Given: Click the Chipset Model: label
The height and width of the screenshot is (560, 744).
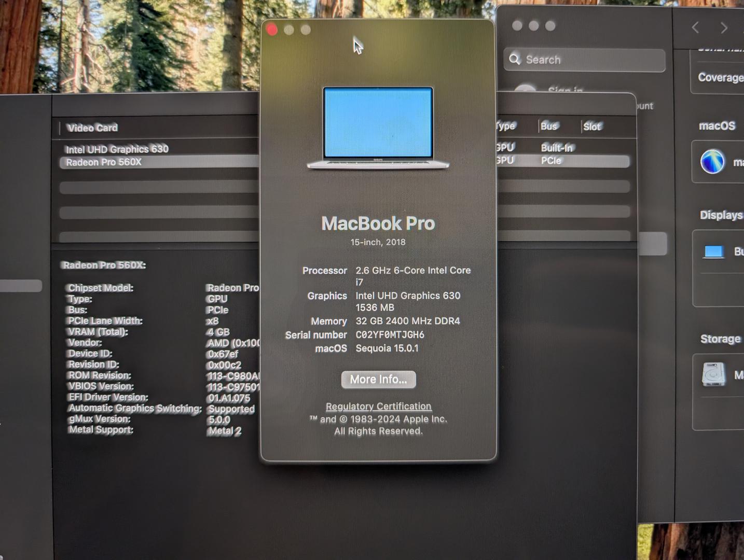Looking at the screenshot, I should pyautogui.click(x=100, y=288).
